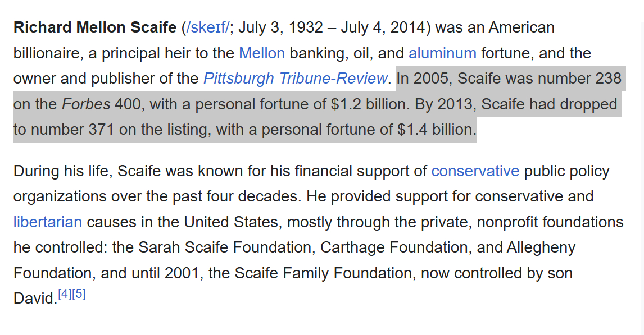Click the bold name Richard Mellon Scaife
This screenshot has height=335, width=644.
point(94,28)
